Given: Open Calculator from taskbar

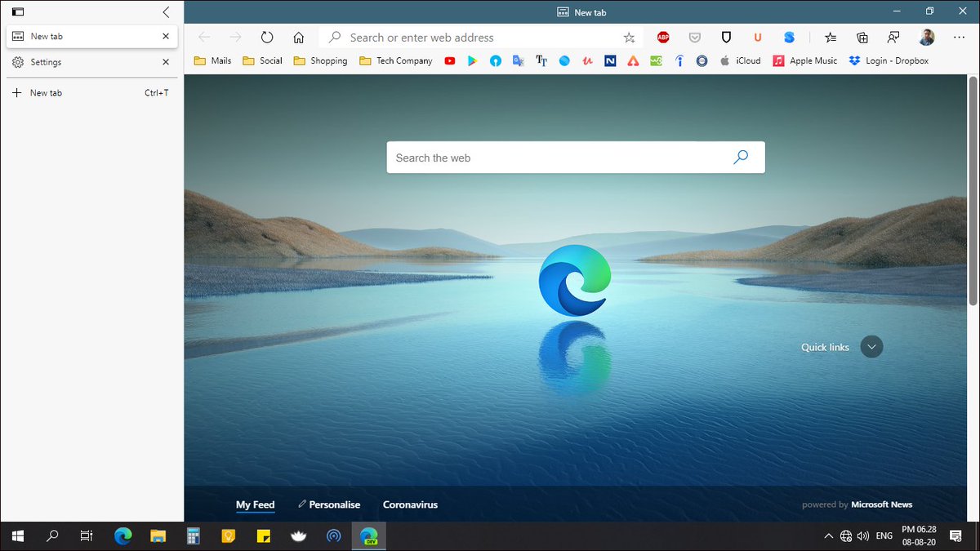Looking at the screenshot, I should click(193, 536).
